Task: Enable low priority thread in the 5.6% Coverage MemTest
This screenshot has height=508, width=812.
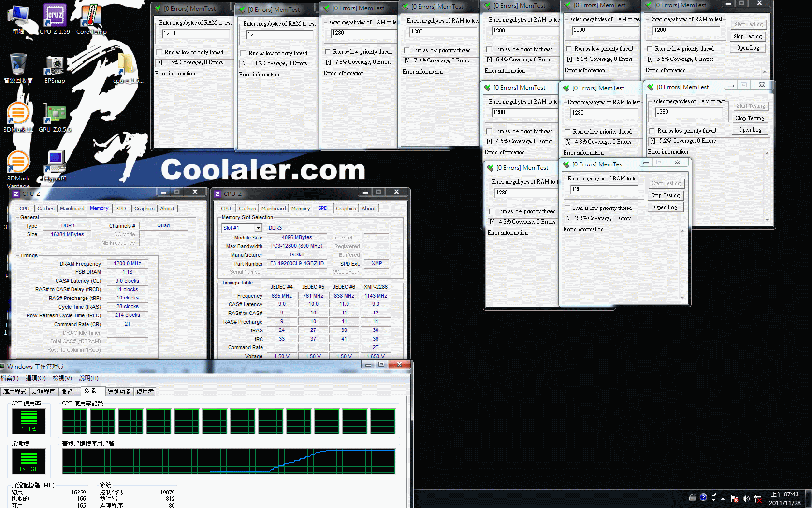Action: coord(650,49)
